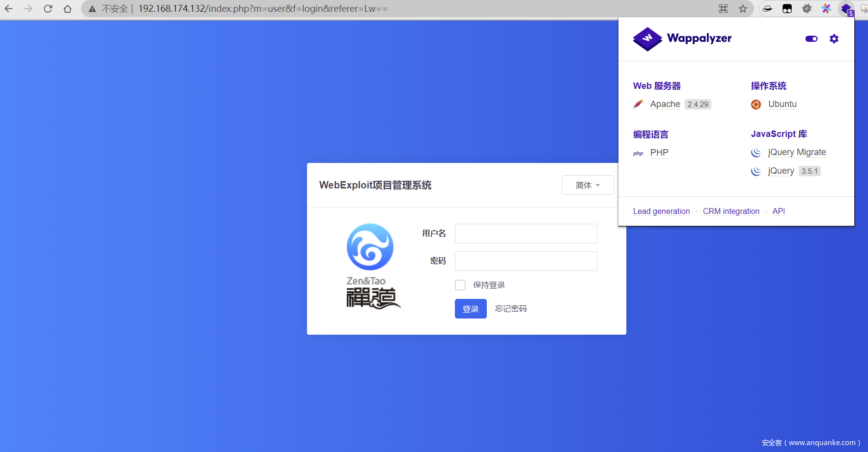This screenshot has height=452, width=868.
Task: Click the not-secure warning icon
Action: pos(92,9)
